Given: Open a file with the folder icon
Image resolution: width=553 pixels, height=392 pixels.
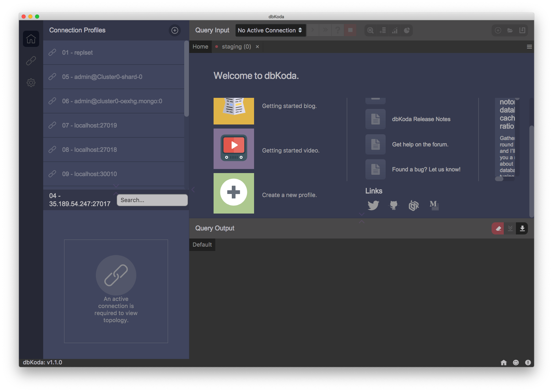Looking at the screenshot, I should (510, 30).
